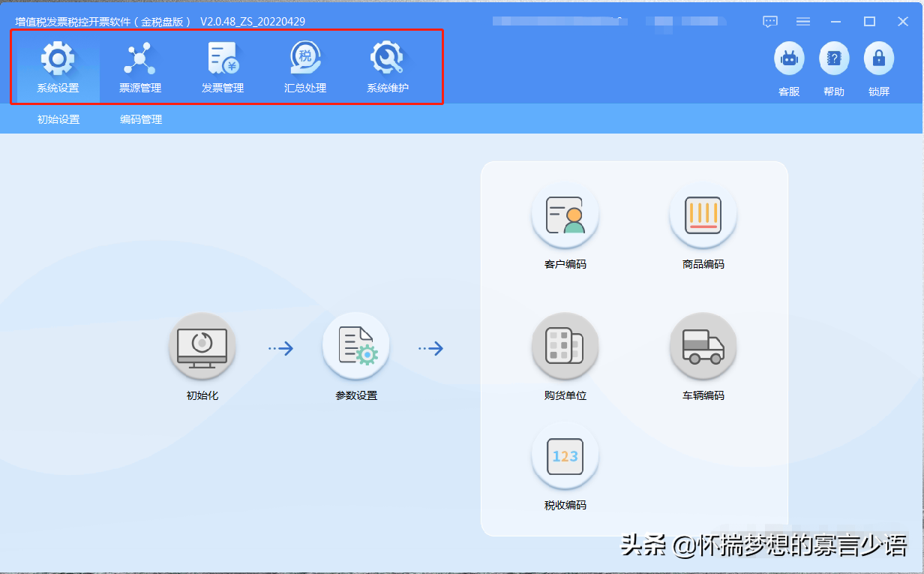The width and height of the screenshot is (924, 574).
Task: Minimize the invoicing software window
Action: click(836, 22)
